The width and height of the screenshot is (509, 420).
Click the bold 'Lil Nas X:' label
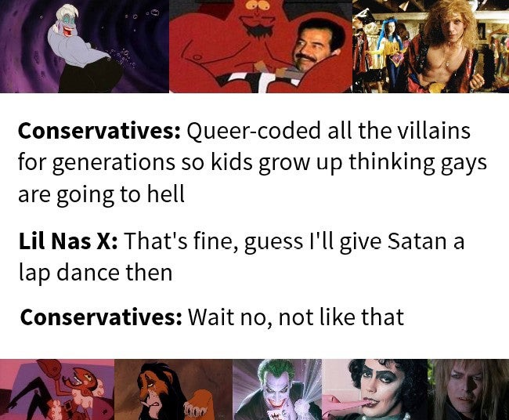[68, 241]
